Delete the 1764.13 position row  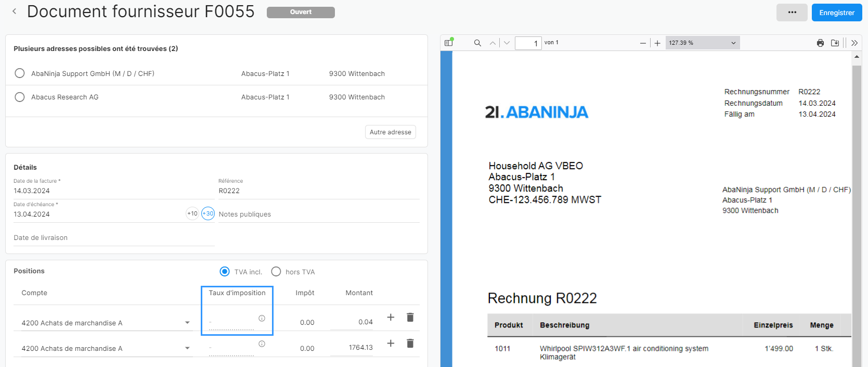pyautogui.click(x=410, y=344)
